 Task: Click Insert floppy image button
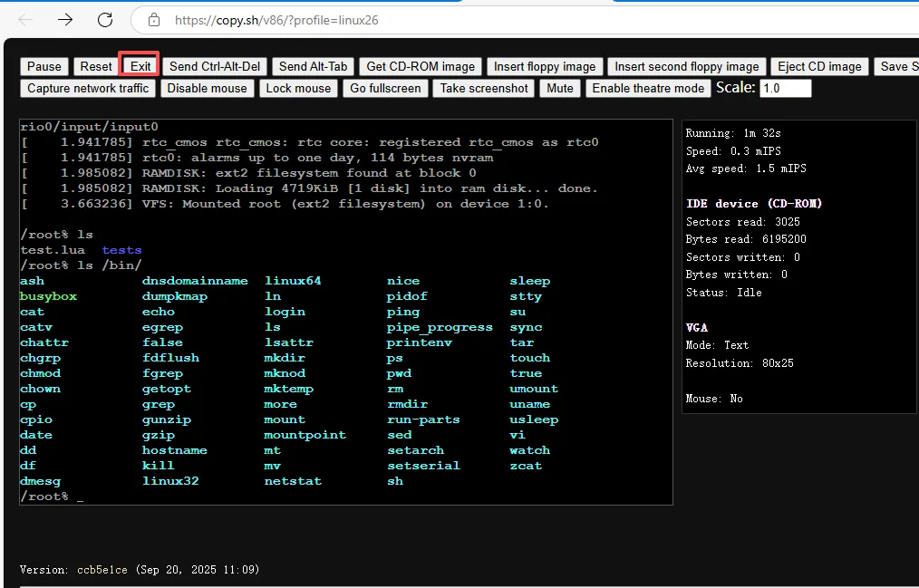tap(545, 67)
